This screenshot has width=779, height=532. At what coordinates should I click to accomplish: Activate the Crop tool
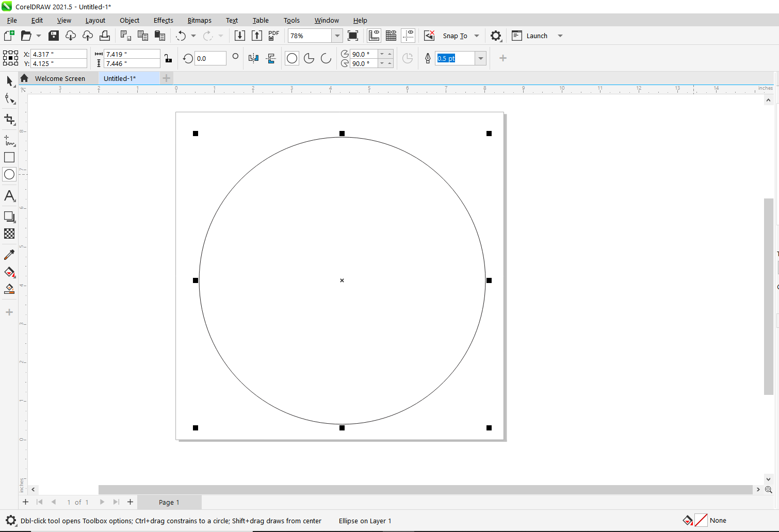pyautogui.click(x=9, y=119)
